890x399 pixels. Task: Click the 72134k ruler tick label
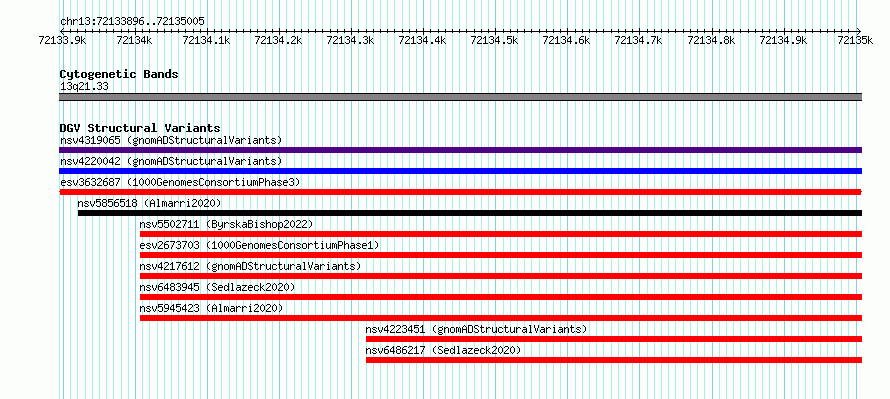[134, 40]
